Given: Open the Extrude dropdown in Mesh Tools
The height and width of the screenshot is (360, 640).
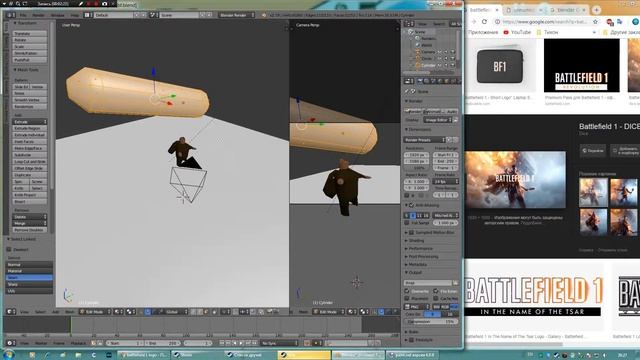Looking at the screenshot, I should (29, 122).
